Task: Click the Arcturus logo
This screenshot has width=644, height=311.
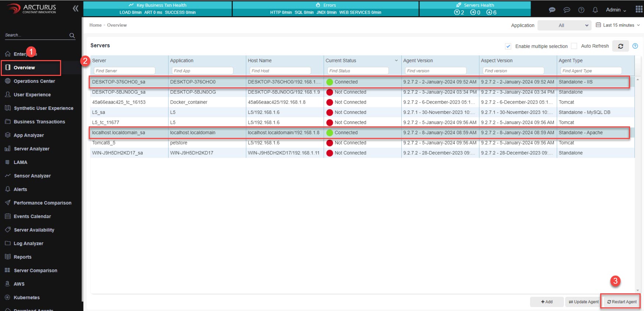Action: coord(32,8)
